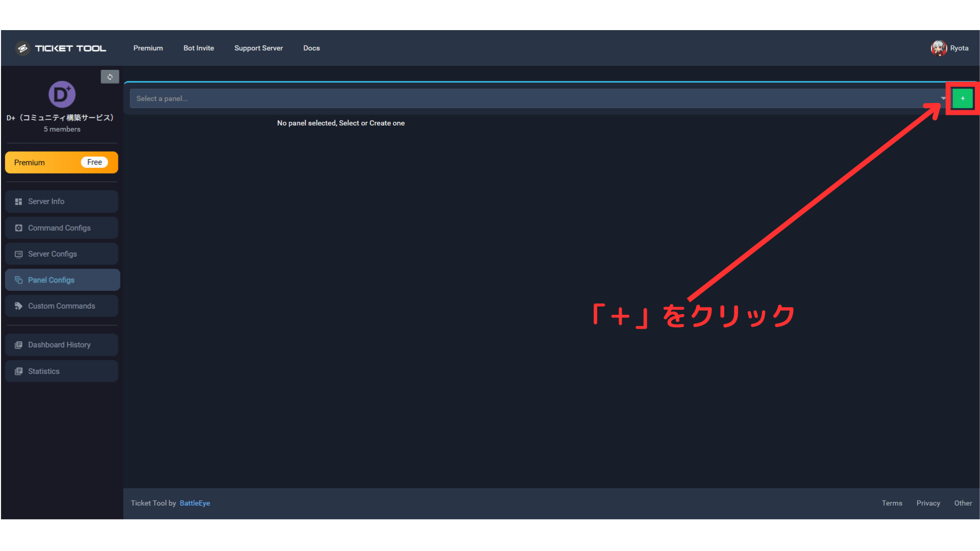The image size is (980, 551).
Task: Expand the panel selector chevron
Action: [942, 98]
